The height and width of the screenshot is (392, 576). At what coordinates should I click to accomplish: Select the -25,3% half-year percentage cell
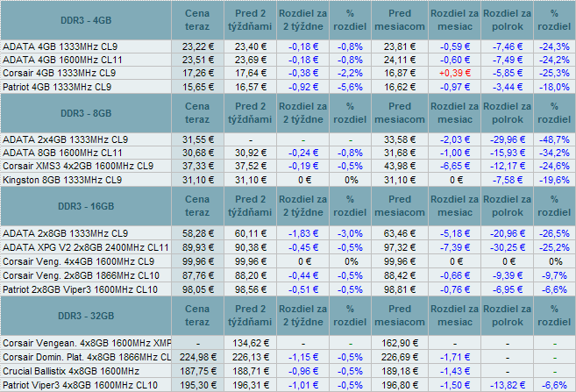[554, 73]
